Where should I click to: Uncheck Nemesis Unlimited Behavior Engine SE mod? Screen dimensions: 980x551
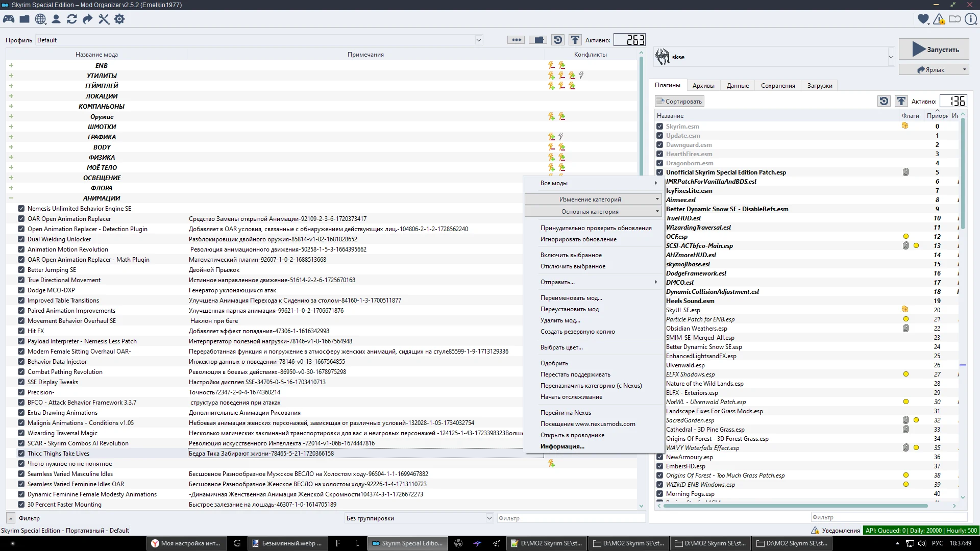[x=21, y=208]
